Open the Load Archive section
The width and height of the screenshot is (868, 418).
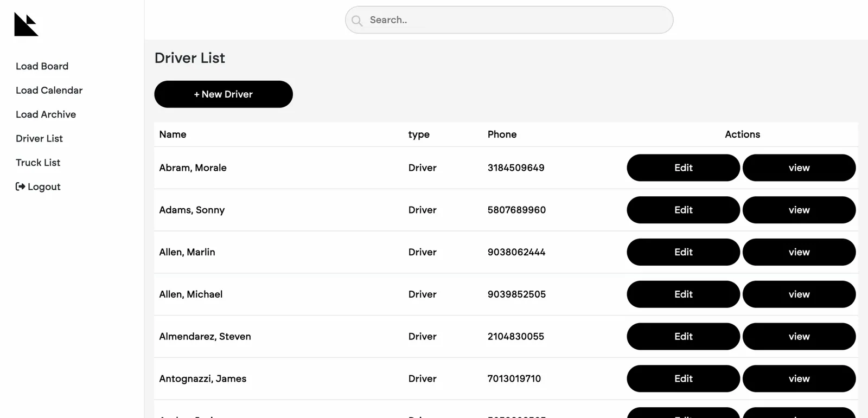[x=46, y=114]
